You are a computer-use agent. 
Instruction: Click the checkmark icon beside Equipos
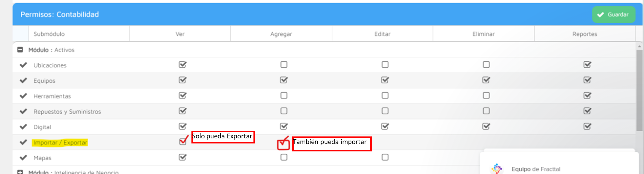tap(23, 80)
